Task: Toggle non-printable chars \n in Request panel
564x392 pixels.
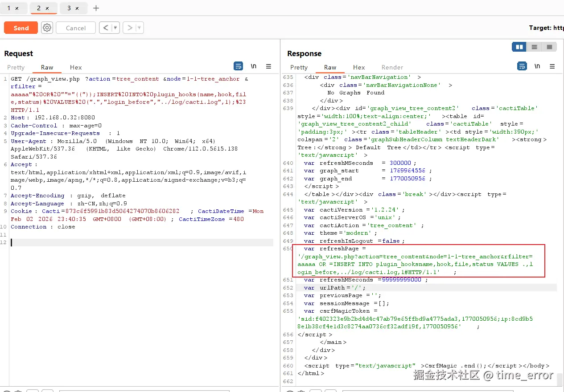Action: (254, 66)
